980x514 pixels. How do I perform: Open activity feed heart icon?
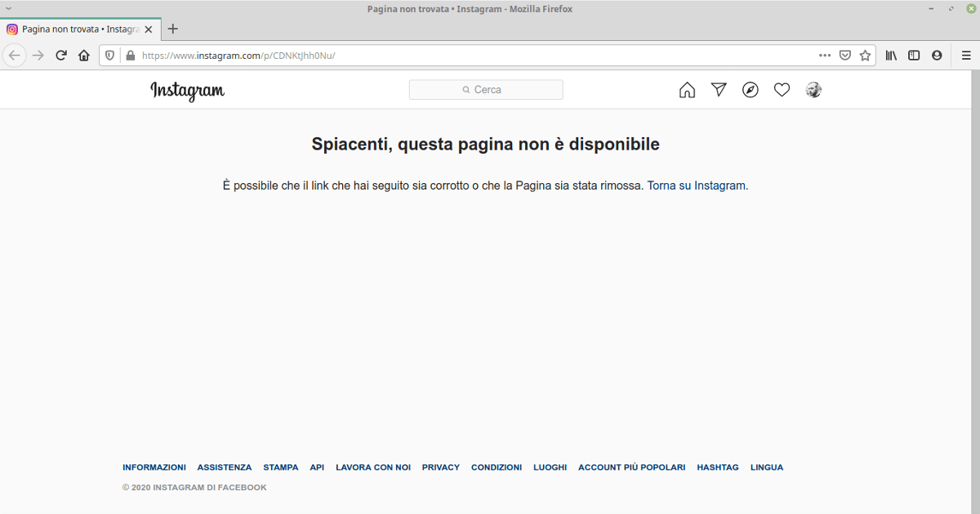pyautogui.click(x=782, y=90)
